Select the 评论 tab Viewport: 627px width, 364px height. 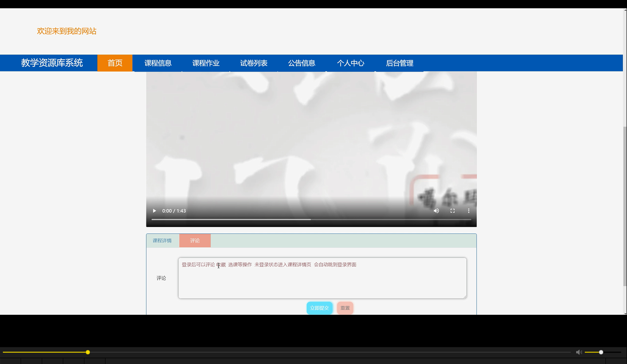[195, 240]
